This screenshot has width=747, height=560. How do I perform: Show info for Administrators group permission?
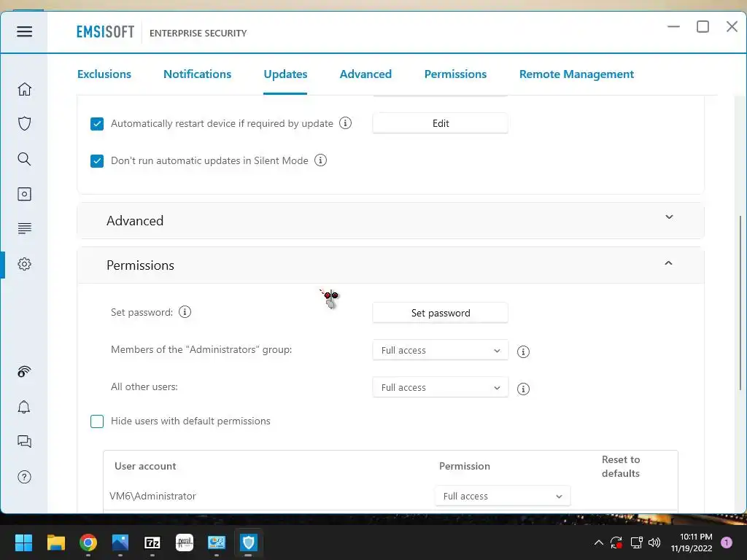(x=523, y=351)
